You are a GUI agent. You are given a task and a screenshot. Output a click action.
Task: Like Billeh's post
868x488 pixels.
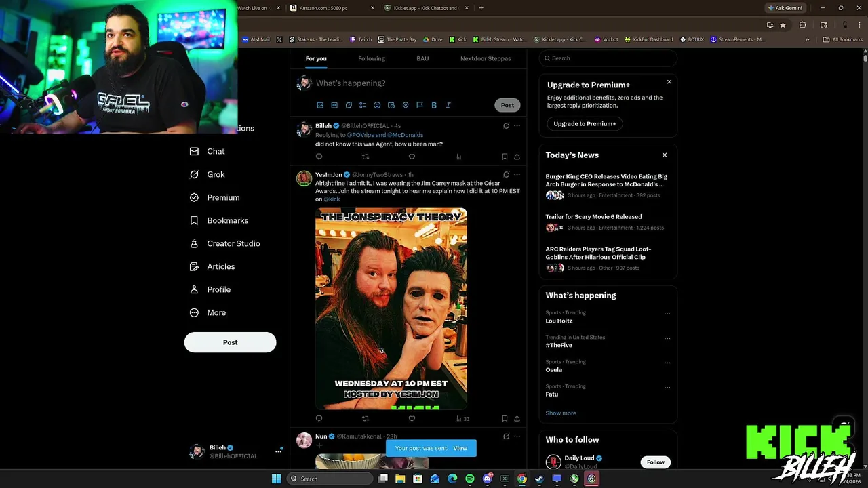click(x=412, y=157)
